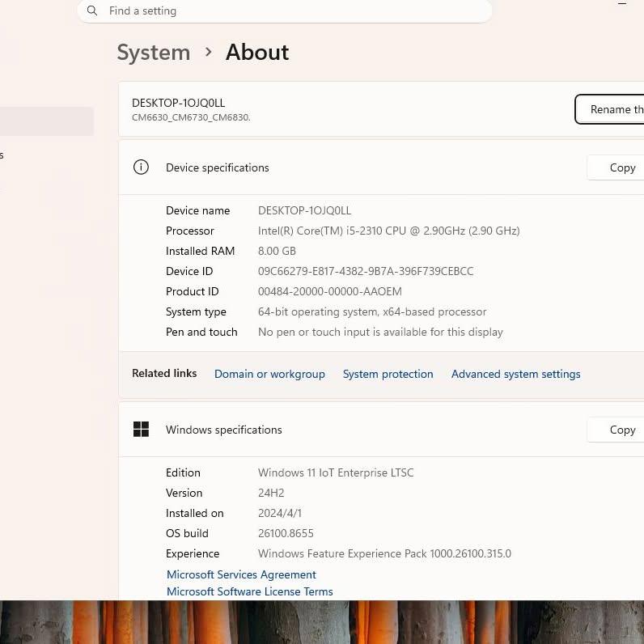
Task: Click the No pen or touch input text
Action: point(380,332)
